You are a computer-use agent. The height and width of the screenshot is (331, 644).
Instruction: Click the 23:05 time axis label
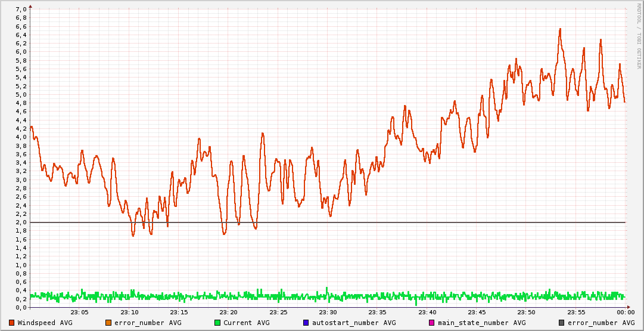pyautogui.click(x=80, y=313)
